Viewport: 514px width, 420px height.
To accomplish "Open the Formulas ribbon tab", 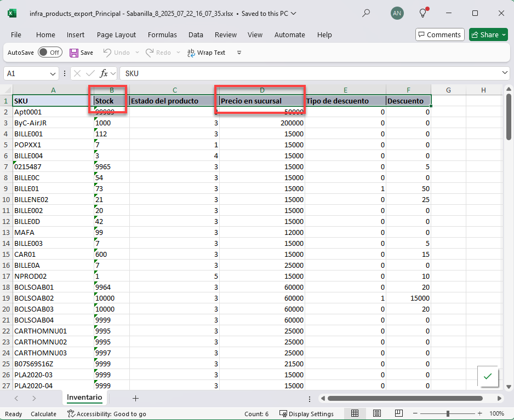I will click(x=162, y=34).
